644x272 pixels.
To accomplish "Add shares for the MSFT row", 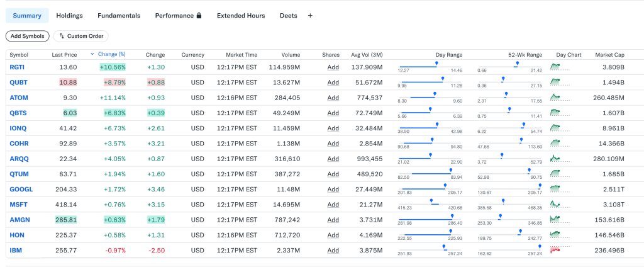I will pyautogui.click(x=333, y=205).
